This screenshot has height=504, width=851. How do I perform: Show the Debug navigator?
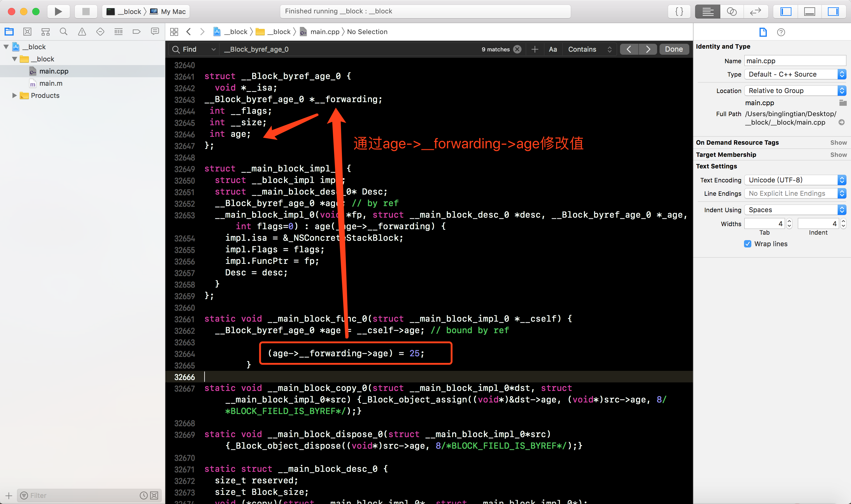coord(119,32)
